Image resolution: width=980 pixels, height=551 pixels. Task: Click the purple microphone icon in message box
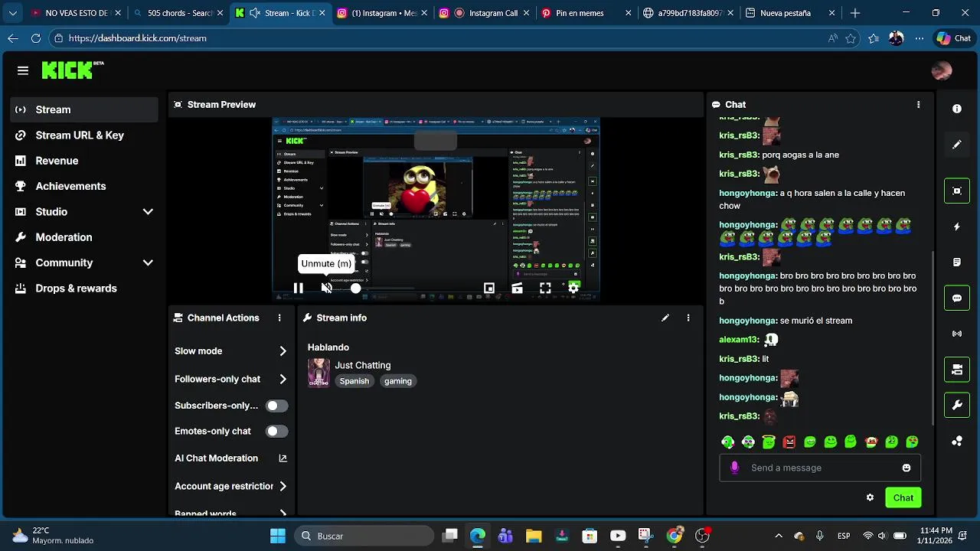pyautogui.click(x=735, y=468)
